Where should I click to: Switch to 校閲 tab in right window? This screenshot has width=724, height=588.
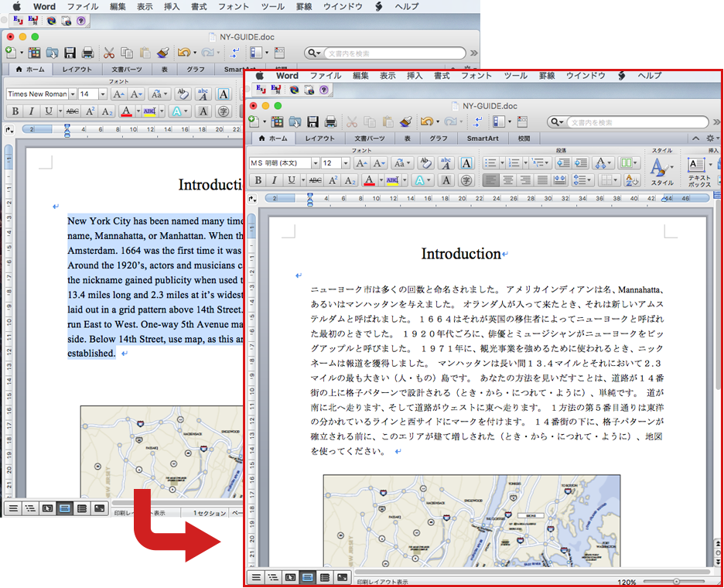(x=524, y=138)
